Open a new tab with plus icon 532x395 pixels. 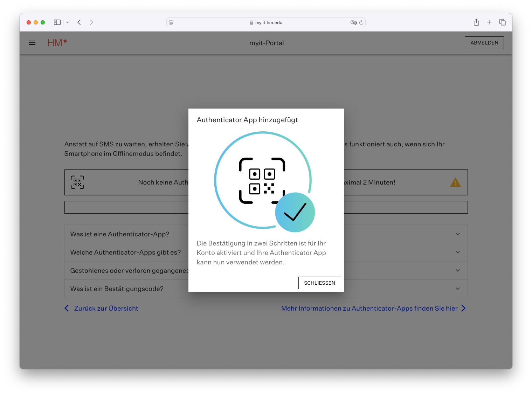pyautogui.click(x=489, y=22)
